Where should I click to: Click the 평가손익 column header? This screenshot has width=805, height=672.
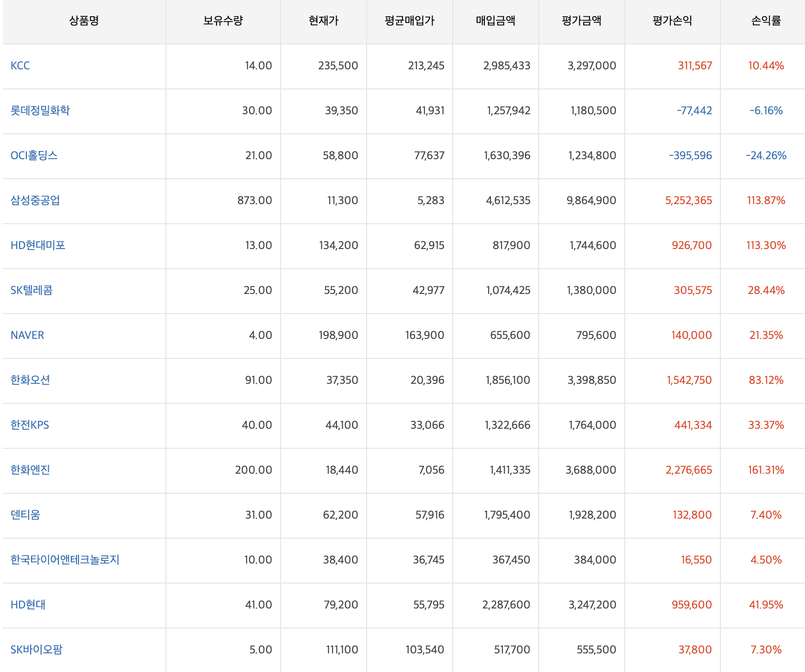673,21
